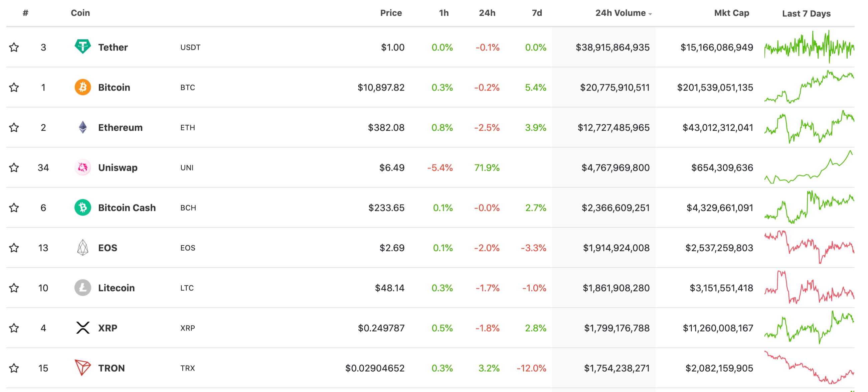
Task: Click the XRP logo icon
Action: (82, 328)
